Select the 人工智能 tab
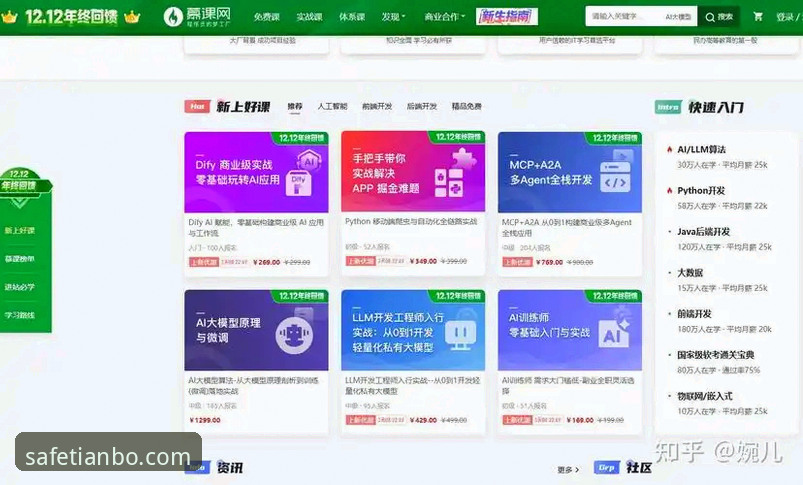 point(332,107)
